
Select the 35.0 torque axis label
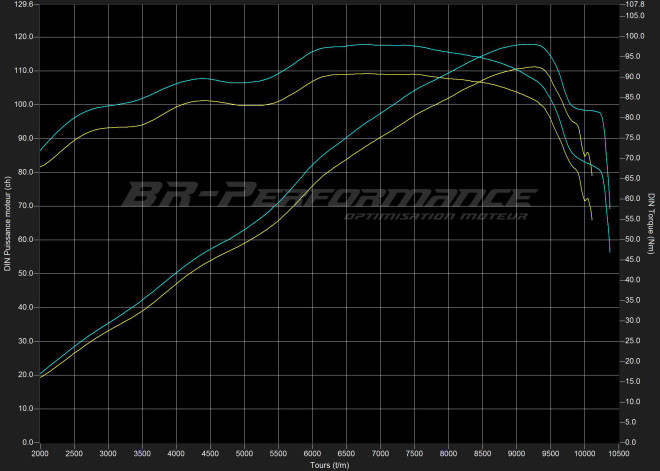pos(633,300)
